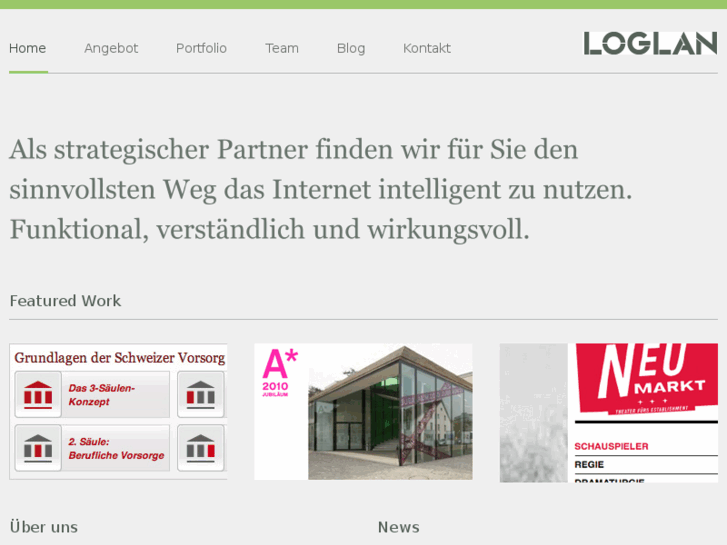Click the 2. Säule: Berufliche Vorsorge link

116,448
